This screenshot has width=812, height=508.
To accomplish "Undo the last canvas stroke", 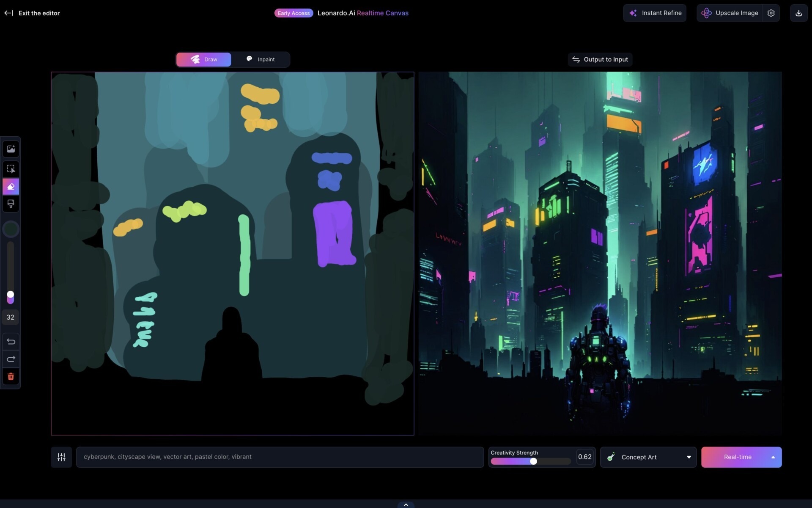I will tap(11, 342).
